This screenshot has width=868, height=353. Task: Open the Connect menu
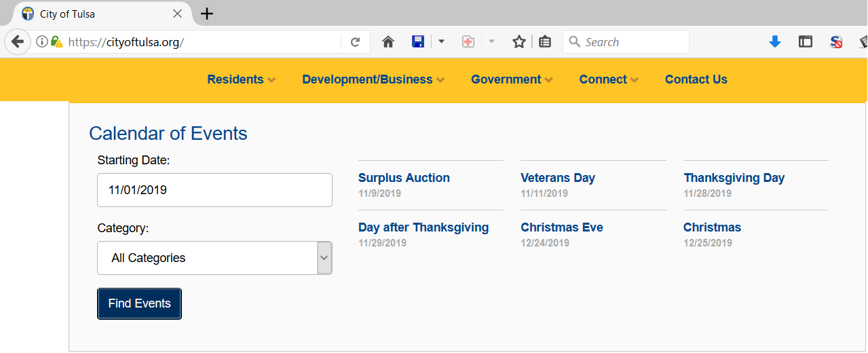(x=609, y=79)
